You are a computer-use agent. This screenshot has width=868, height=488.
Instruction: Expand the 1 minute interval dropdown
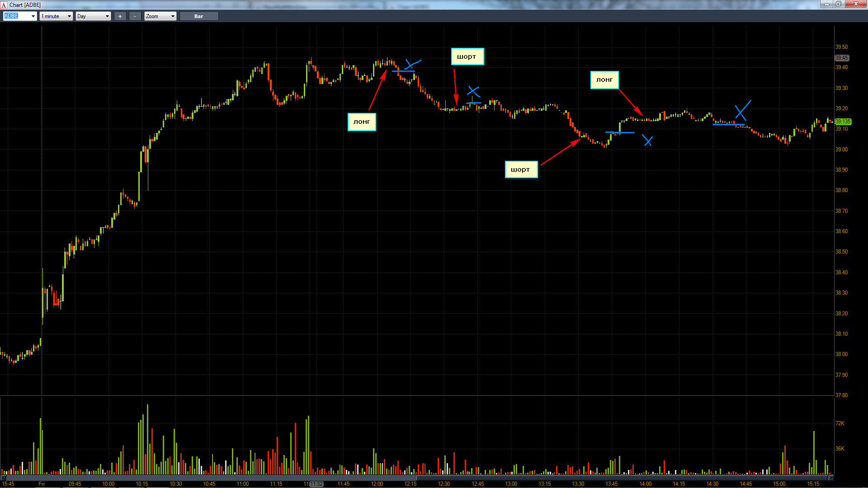(x=69, y=16)
